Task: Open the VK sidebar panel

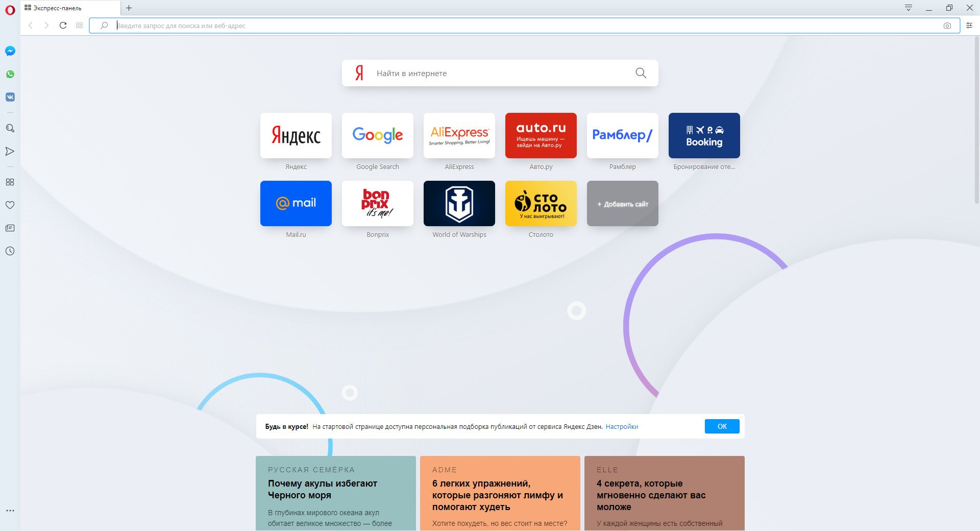Action: point(10,97)
